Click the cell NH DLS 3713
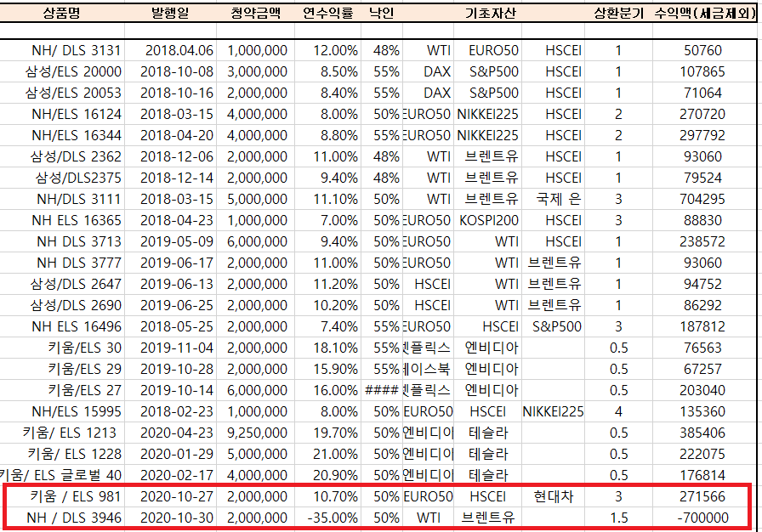Screen dimensions: 762x532 [x=62, y=241]
